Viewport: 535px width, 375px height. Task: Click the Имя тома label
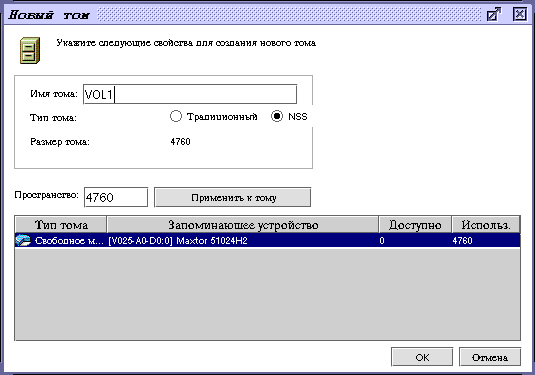pyautogui.click(x=54, y=94)
